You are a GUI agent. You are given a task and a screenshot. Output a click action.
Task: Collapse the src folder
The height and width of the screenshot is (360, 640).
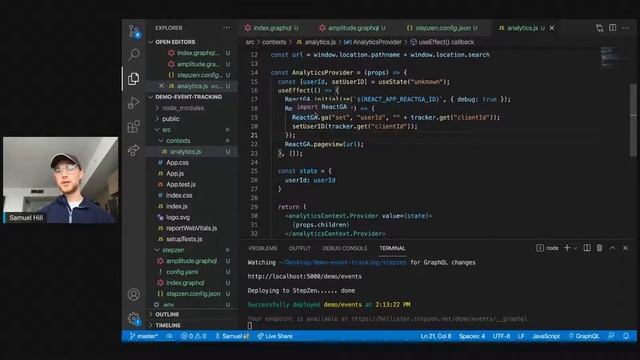(167, 130)
